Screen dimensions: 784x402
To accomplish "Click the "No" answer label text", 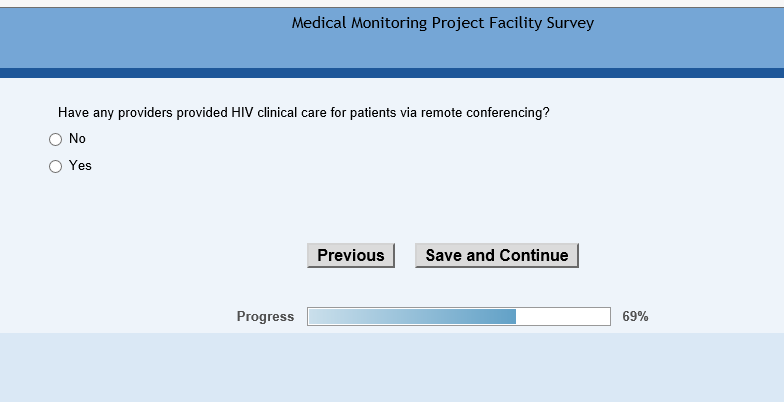I will pyautogui.click(x=77, y=139).
